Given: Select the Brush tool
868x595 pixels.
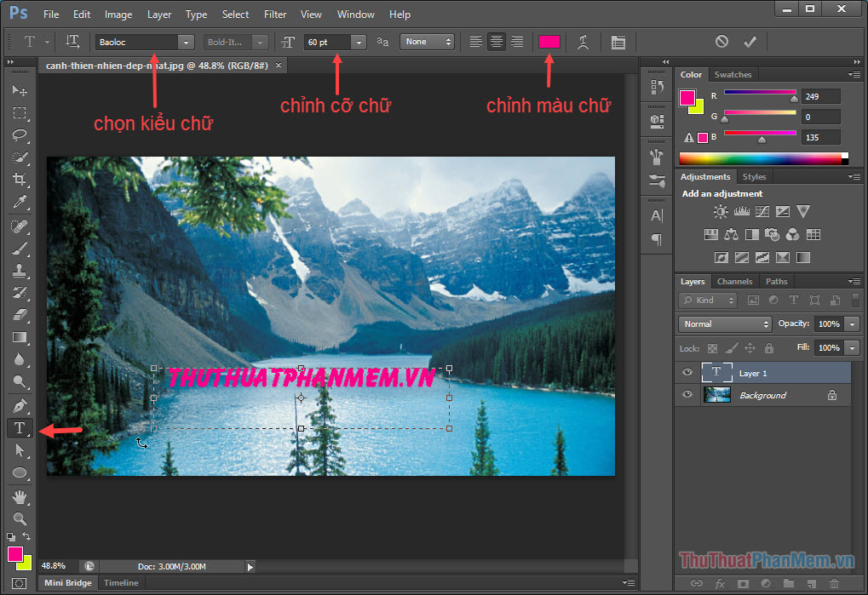Looking at the screenshot, I should (19, 249).
